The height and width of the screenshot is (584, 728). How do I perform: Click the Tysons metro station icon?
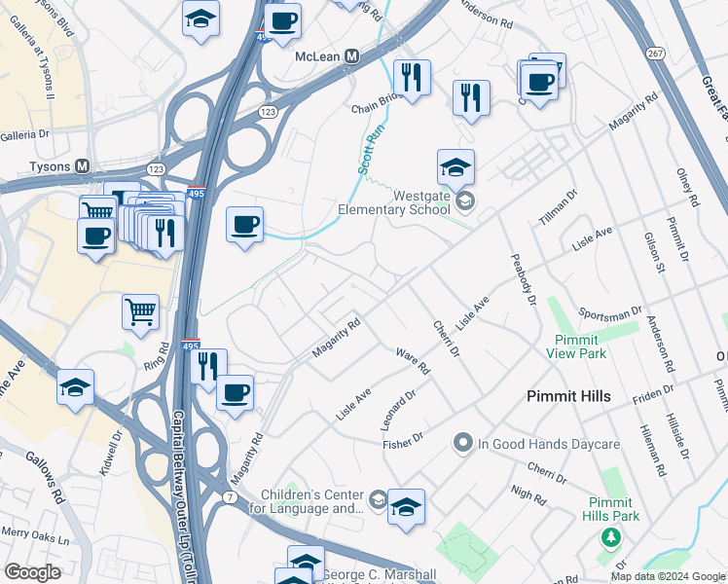[82, 166]
